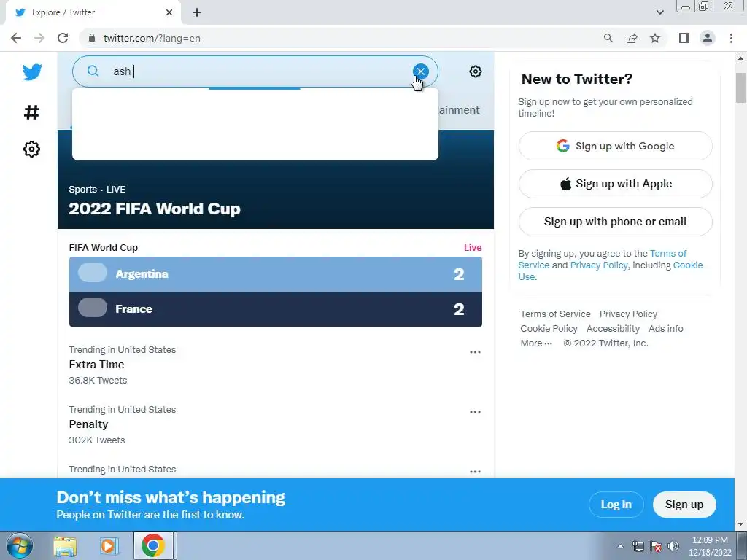Close the Explore / Twitter tab
The height and width of the screenshot is (560, 747).
169,12
